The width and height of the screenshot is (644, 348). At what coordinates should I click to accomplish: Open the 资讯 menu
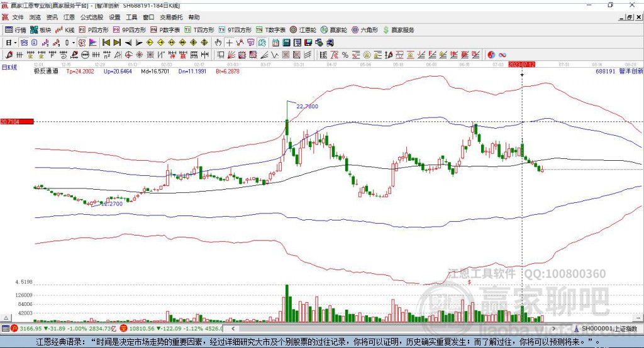52,17
